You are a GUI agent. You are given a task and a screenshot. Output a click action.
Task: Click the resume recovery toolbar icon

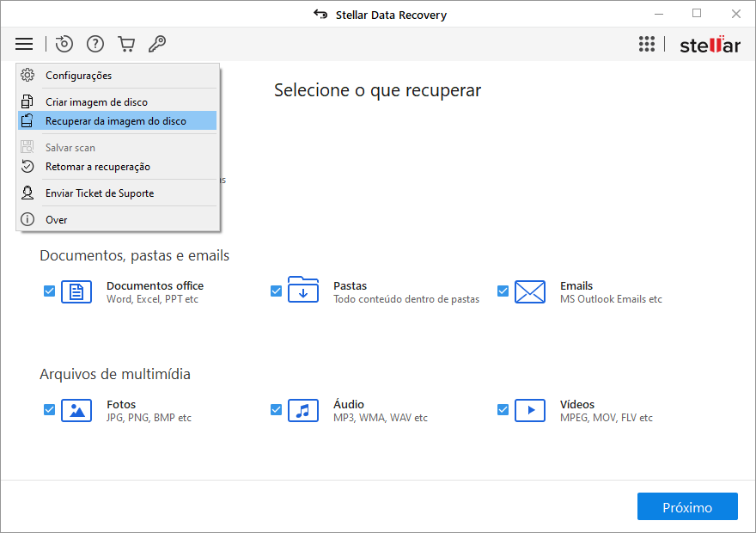click(64, 44)
